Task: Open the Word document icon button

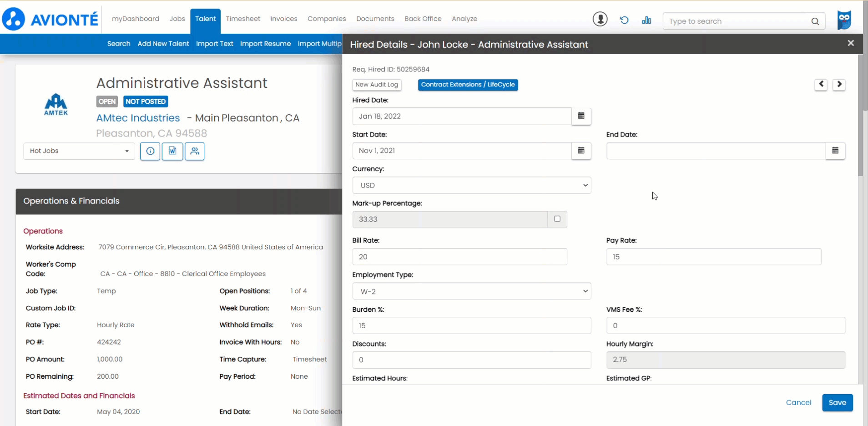Action: click(172, 151)
